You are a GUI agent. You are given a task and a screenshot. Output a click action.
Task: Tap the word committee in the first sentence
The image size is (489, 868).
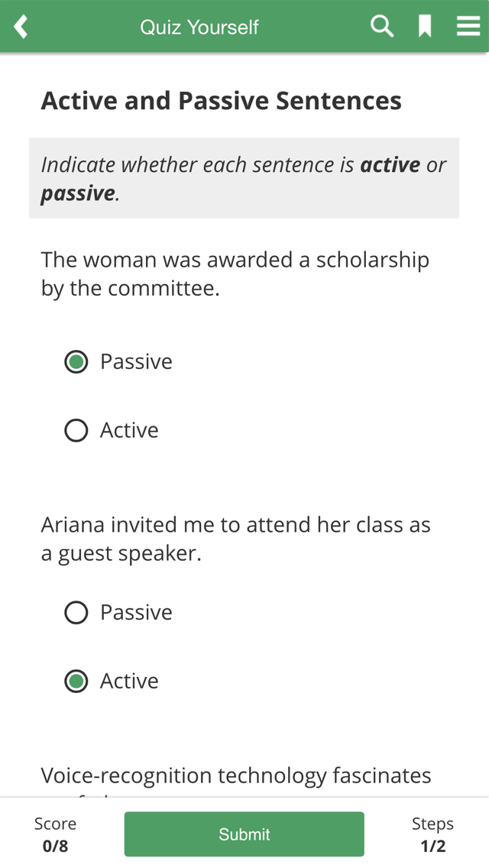164,288
